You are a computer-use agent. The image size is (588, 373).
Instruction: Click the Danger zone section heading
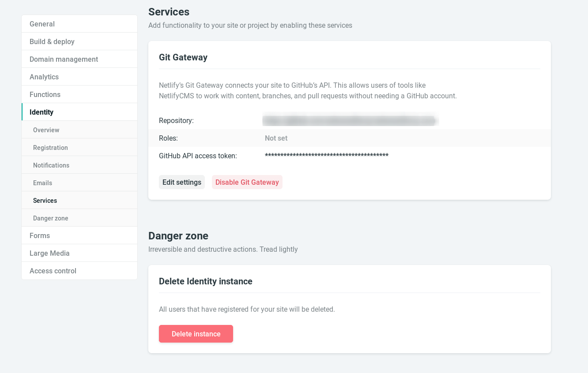coord(178,236)
